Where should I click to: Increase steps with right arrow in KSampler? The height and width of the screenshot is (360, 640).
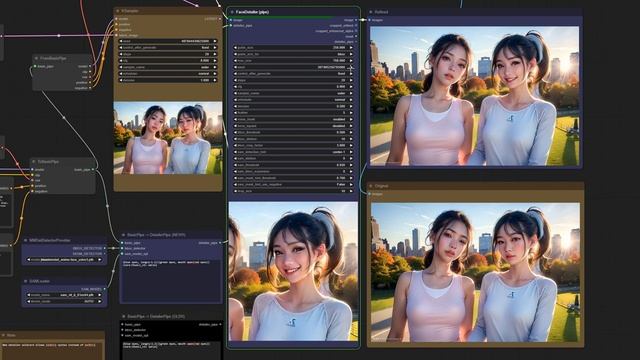(215, 54)
